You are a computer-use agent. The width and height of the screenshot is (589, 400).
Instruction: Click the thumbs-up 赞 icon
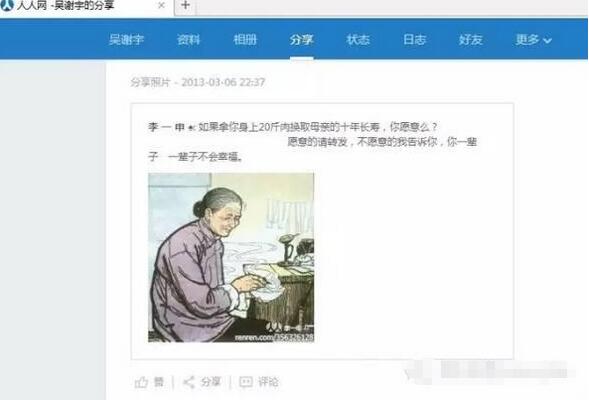tap(141, 382)
